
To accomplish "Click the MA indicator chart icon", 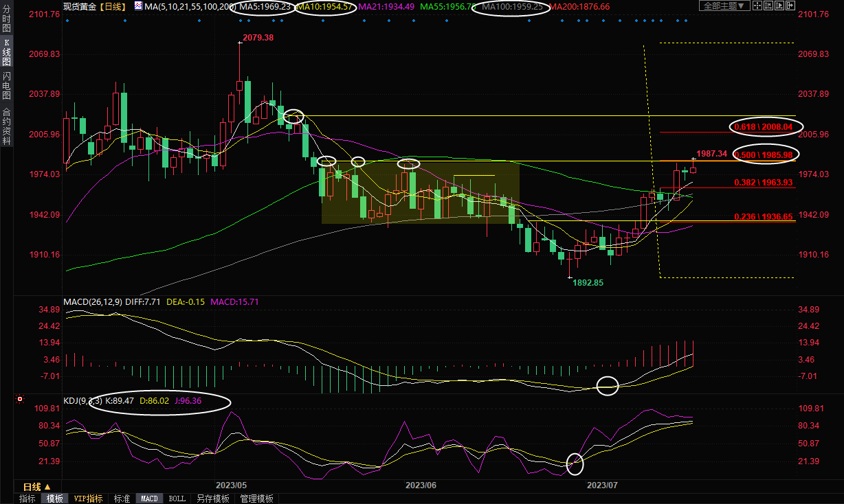I will pyautogui.click(x=138, y=6).
